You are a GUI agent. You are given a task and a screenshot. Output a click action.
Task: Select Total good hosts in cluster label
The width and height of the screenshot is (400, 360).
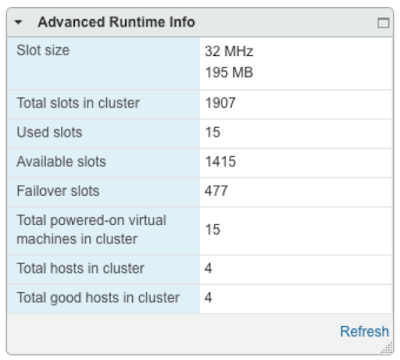(98, 298)
